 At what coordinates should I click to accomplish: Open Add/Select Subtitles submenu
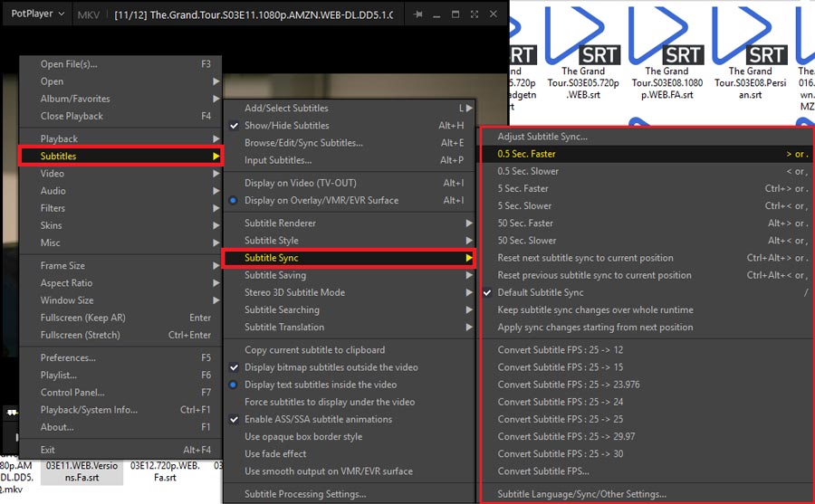(x=350, y=108)
